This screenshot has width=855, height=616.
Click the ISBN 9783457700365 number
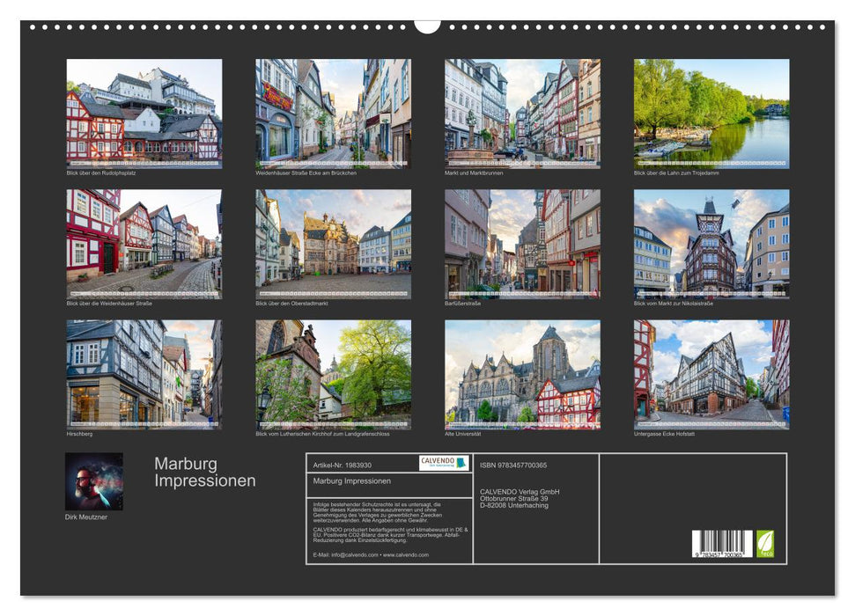[x=513, y=465]
